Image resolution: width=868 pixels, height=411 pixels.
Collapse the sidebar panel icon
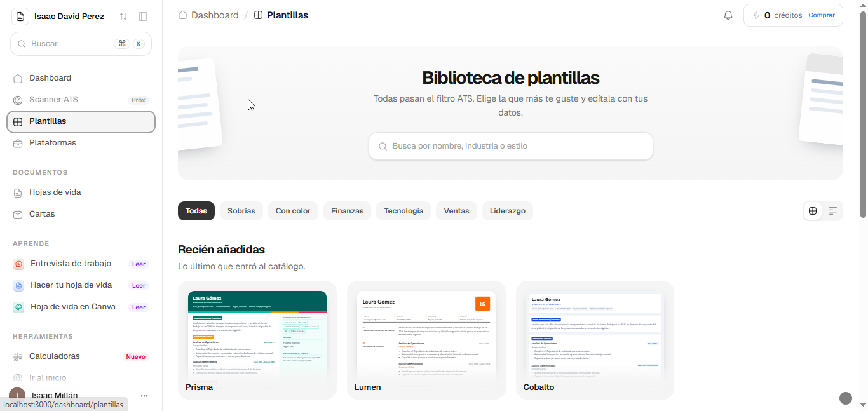click(x=143, y=17)
